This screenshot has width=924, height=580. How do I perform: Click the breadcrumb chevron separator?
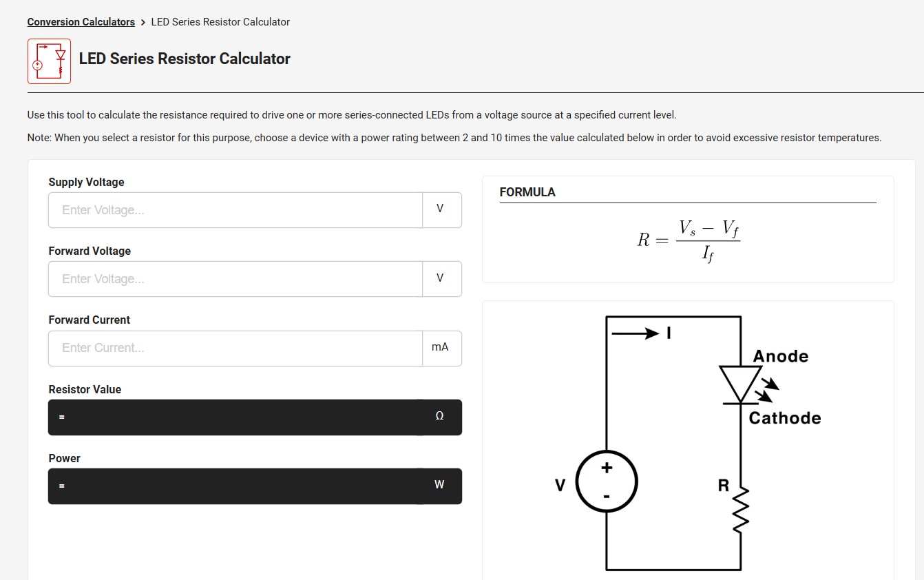[143, 22]
